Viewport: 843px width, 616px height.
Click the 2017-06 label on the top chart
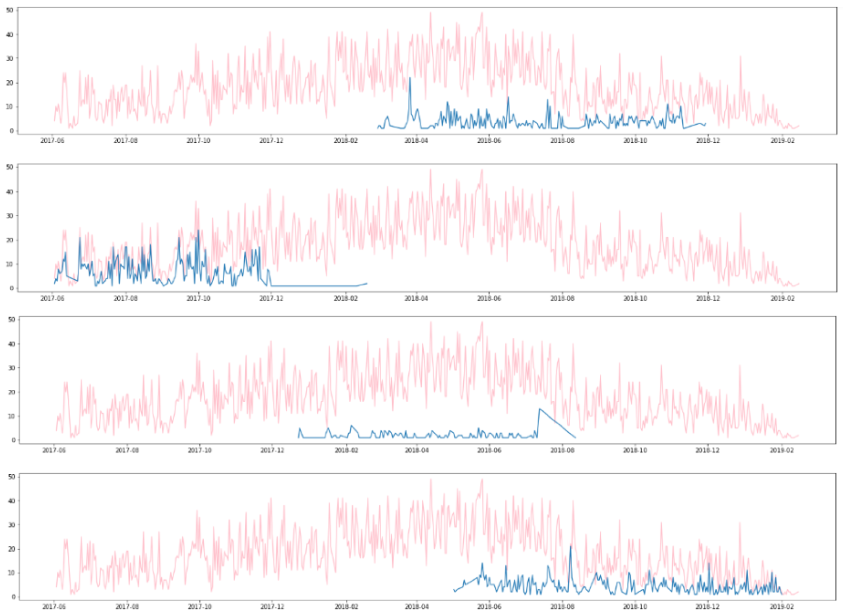point(52,141)
